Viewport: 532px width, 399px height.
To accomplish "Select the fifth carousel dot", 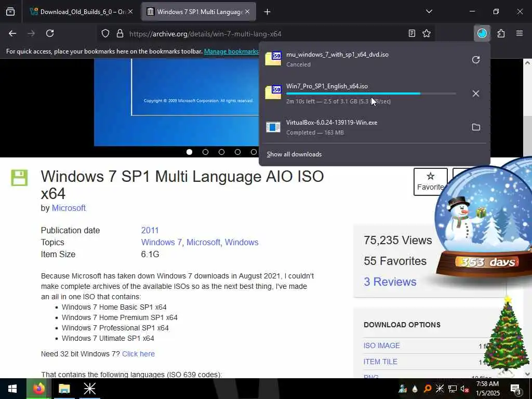I will 254,152.
